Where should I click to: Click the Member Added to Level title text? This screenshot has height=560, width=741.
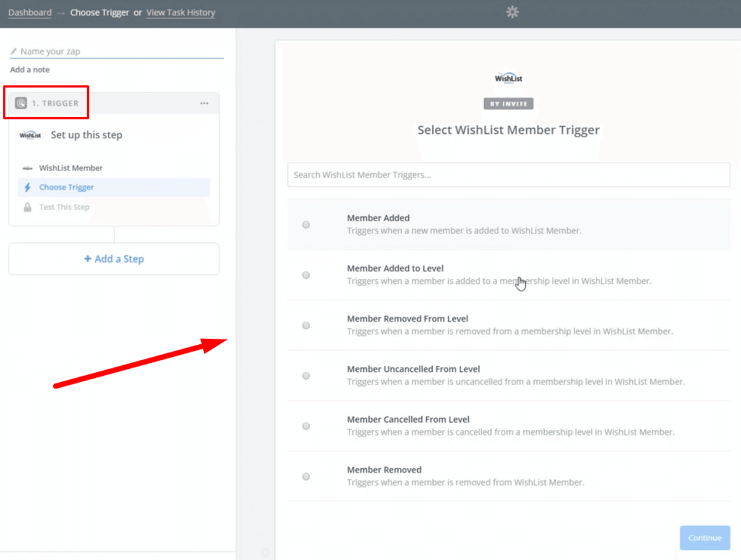coord(395,269)
